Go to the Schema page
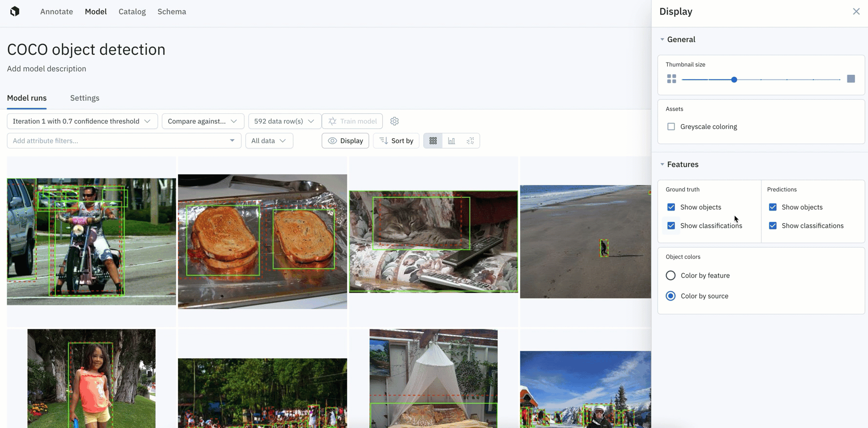 (172, 12)
